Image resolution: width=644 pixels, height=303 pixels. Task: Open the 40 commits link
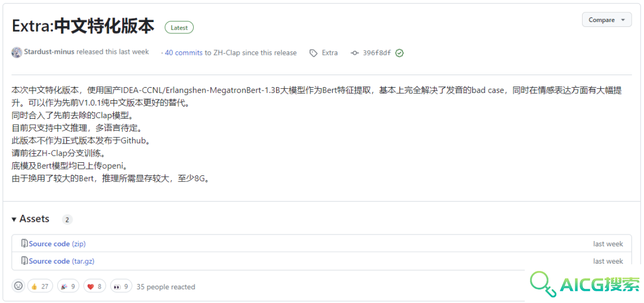tap(184, 52)
